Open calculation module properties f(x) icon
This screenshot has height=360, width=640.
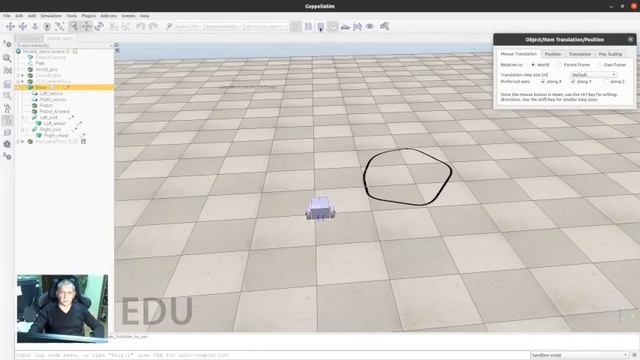pos(7,71)
